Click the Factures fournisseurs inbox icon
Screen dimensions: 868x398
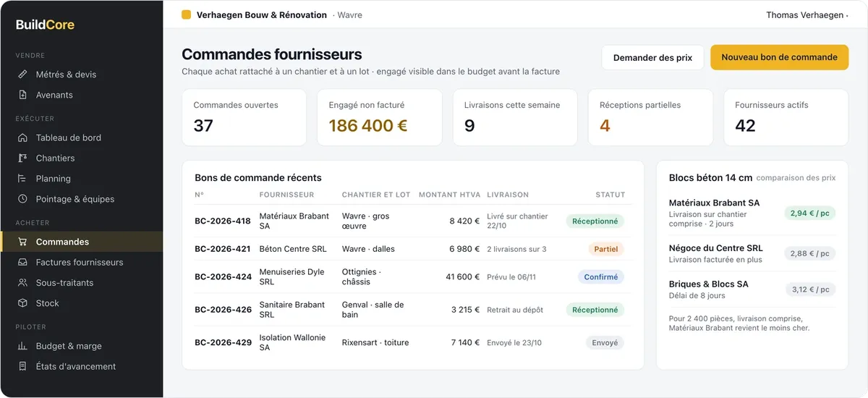coord(22,262)
